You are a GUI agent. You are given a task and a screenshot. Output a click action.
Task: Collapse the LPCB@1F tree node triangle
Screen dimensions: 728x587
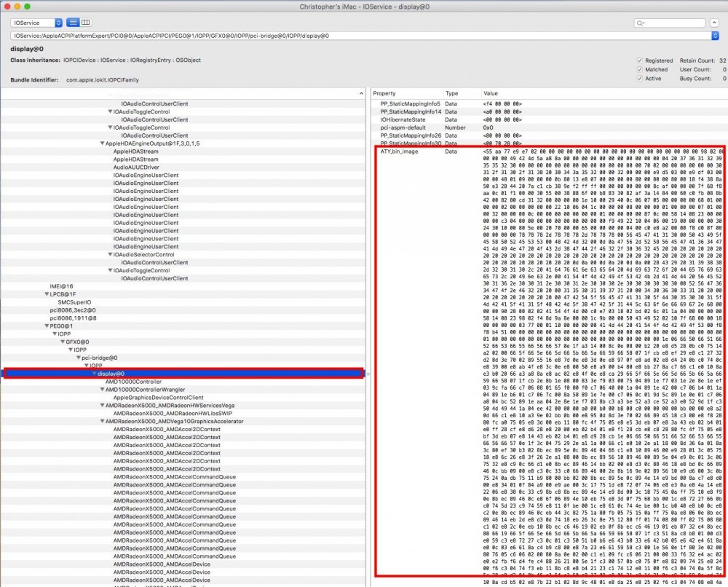(x=47, y=294)
